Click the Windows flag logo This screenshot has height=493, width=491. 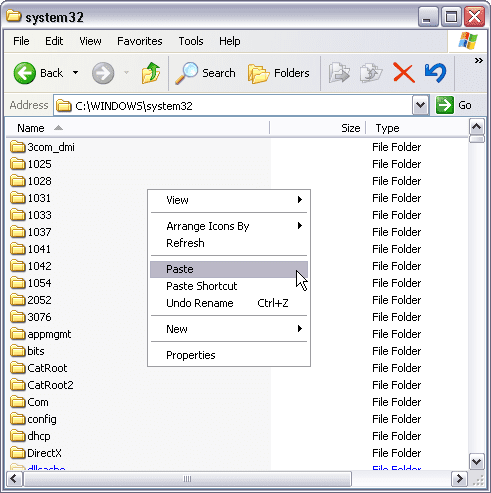468,41
